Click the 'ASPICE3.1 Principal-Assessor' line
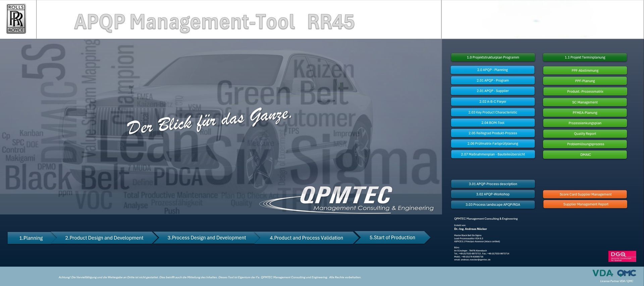Screen dimensions: 644x286 477,241
